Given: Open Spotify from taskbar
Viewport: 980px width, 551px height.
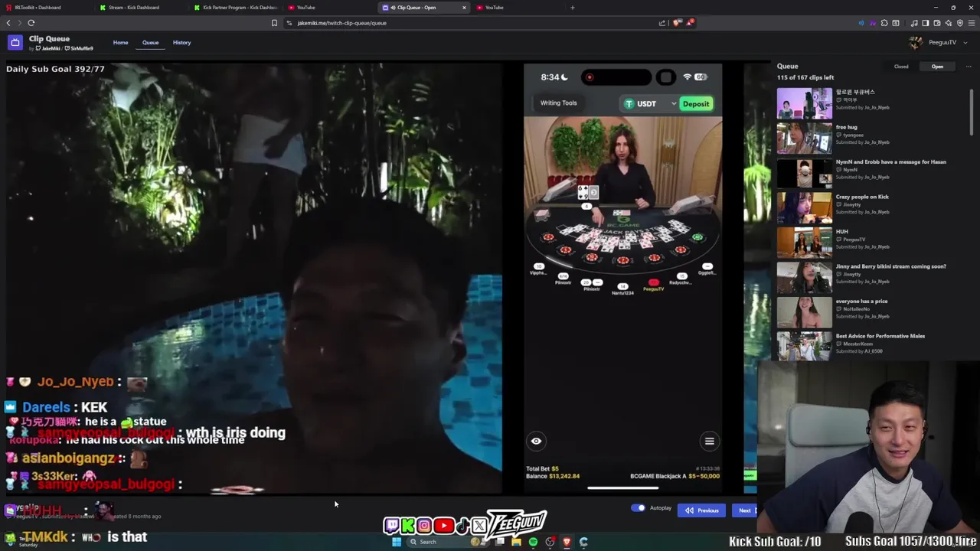Looking at the screenshot, I should pos(533,542).
